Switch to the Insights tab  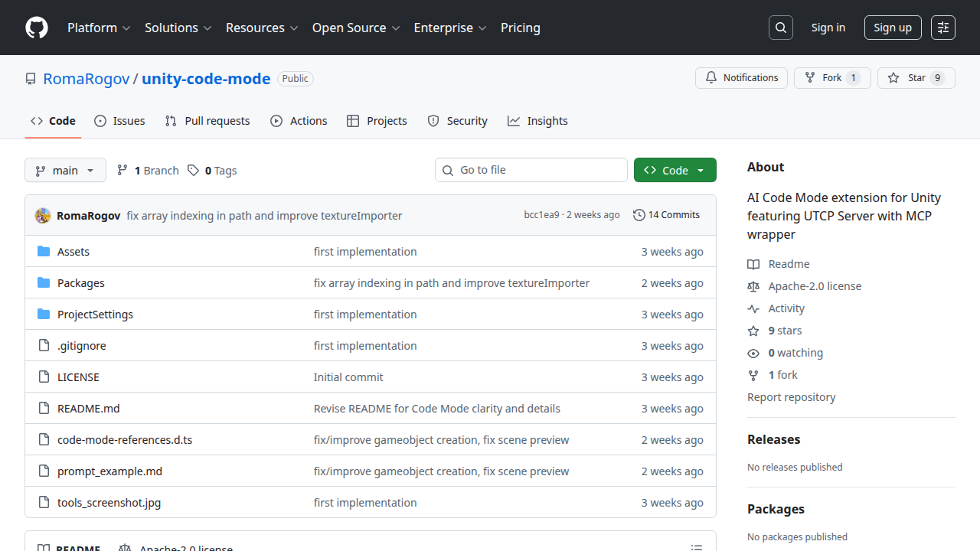(537, 121)
